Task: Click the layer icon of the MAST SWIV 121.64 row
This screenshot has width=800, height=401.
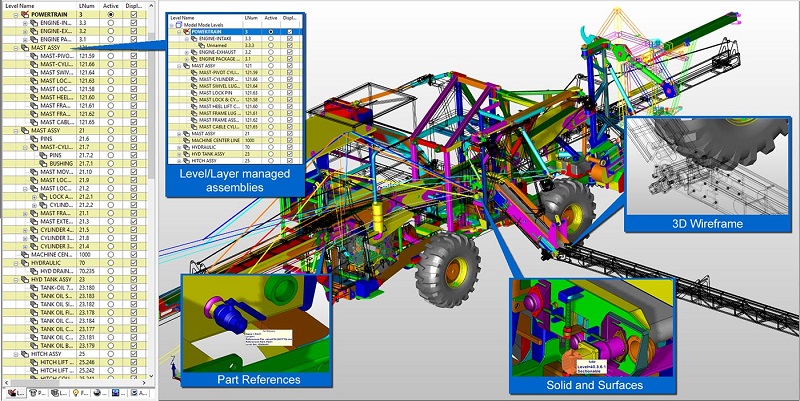Action: coord(34,72)
